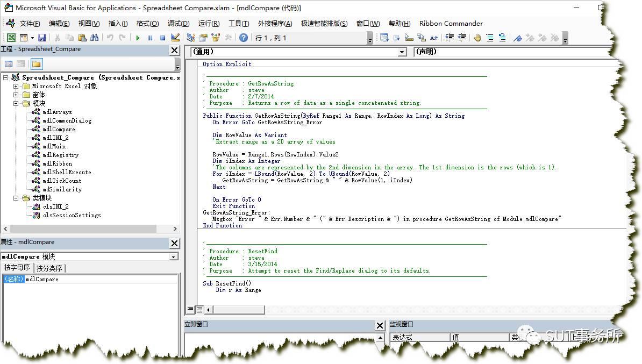642x364 pixels.
Task: Click the Save floppy disk icon
Action: pyautogui.click(x=42, y=38)
